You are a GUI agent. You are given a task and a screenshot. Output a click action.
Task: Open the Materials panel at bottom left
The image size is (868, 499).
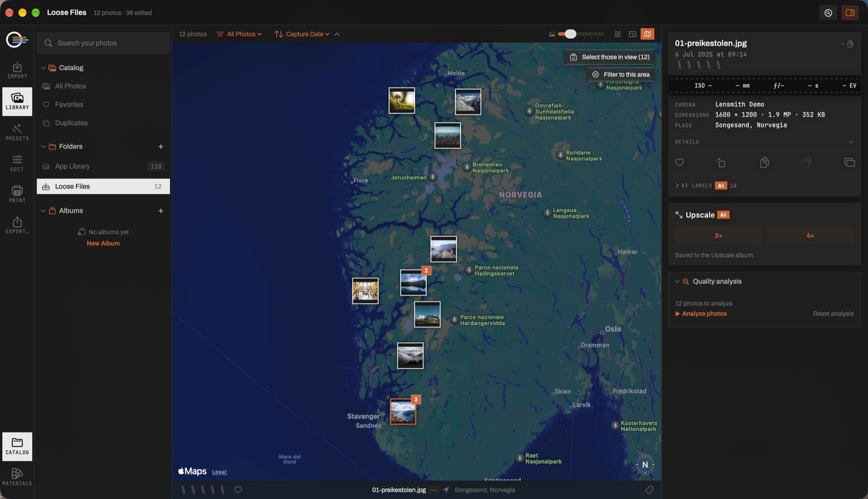pyautogui.click(x=17, y=477)
